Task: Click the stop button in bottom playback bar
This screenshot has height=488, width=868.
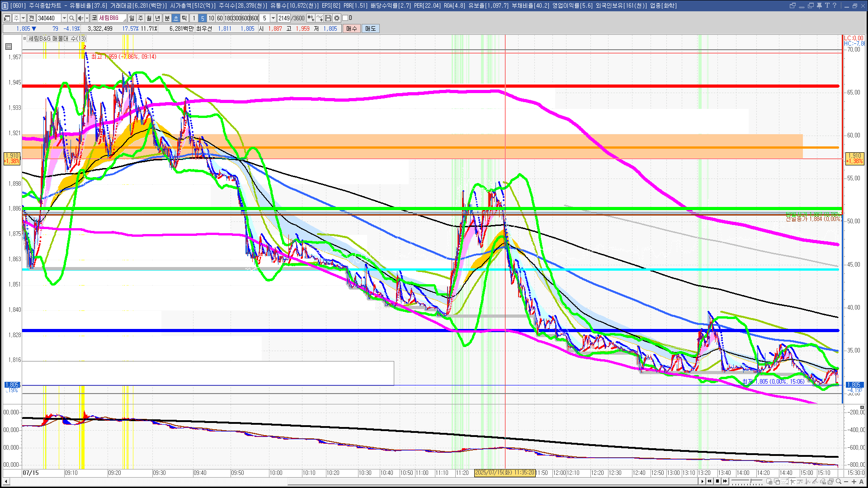Action: pyautogui.click(x=717, y=481)
